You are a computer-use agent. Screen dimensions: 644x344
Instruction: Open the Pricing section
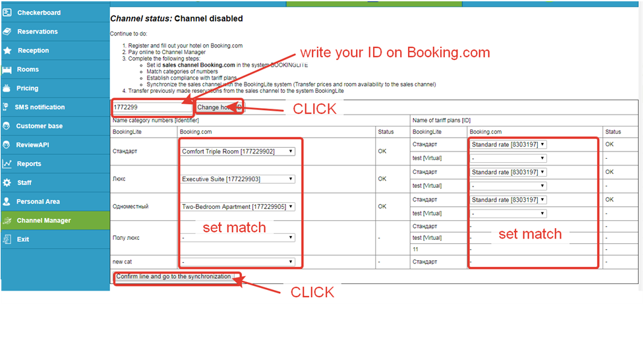click(x=55, y=88)
